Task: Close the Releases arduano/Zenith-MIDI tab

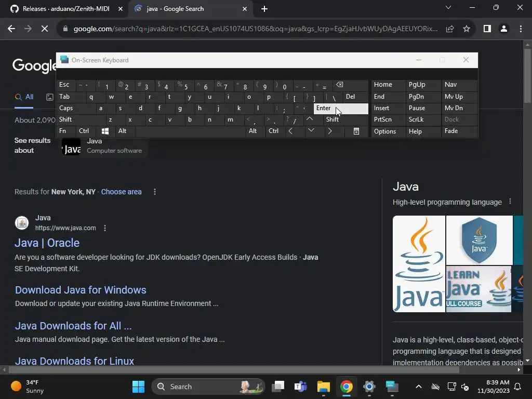Action: [121, 9]
